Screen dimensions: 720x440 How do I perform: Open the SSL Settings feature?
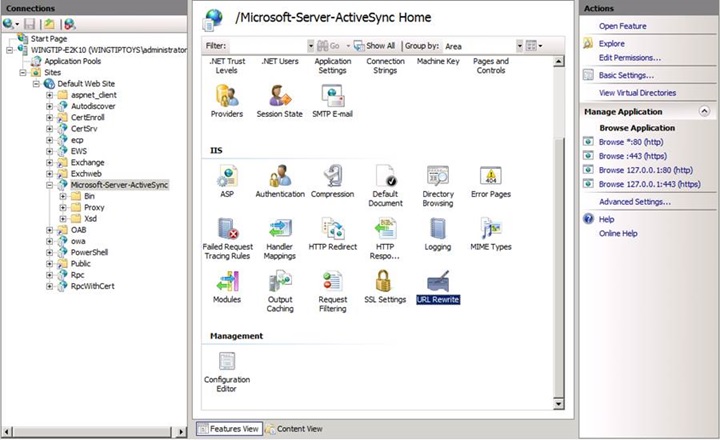click(385, 287)
